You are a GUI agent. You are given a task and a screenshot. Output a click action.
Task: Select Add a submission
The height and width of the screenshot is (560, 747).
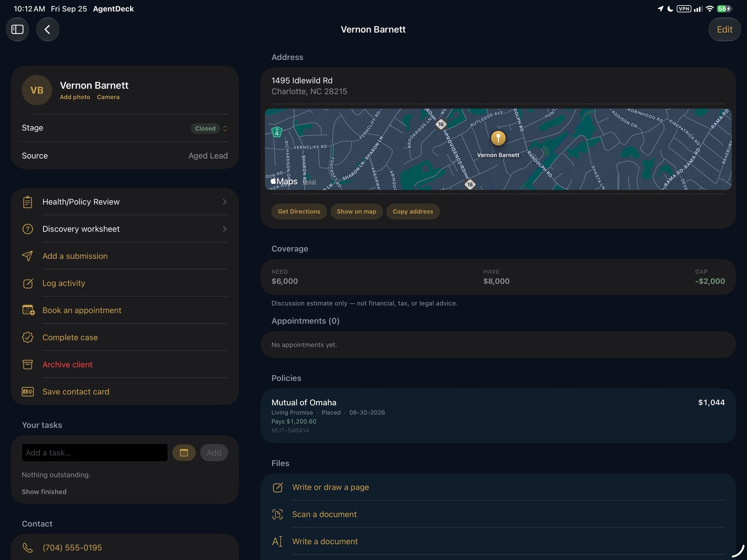75,256
